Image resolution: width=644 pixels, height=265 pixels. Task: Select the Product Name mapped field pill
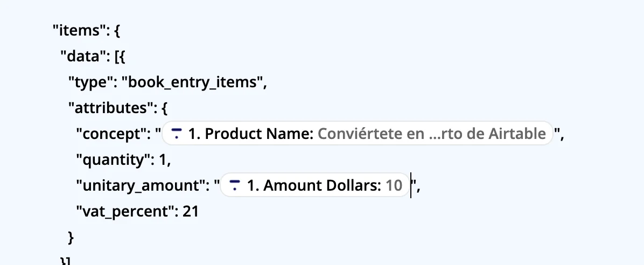coord(358,134)
